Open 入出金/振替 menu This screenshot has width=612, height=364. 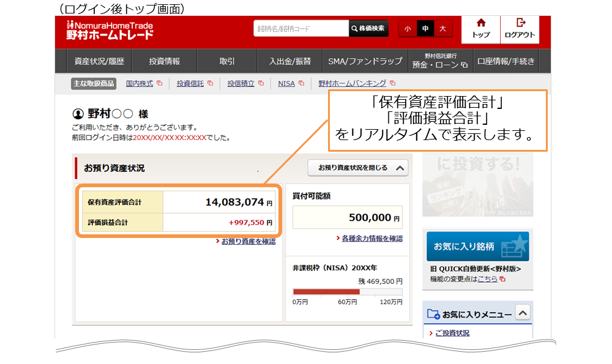[x=289, y=61]
